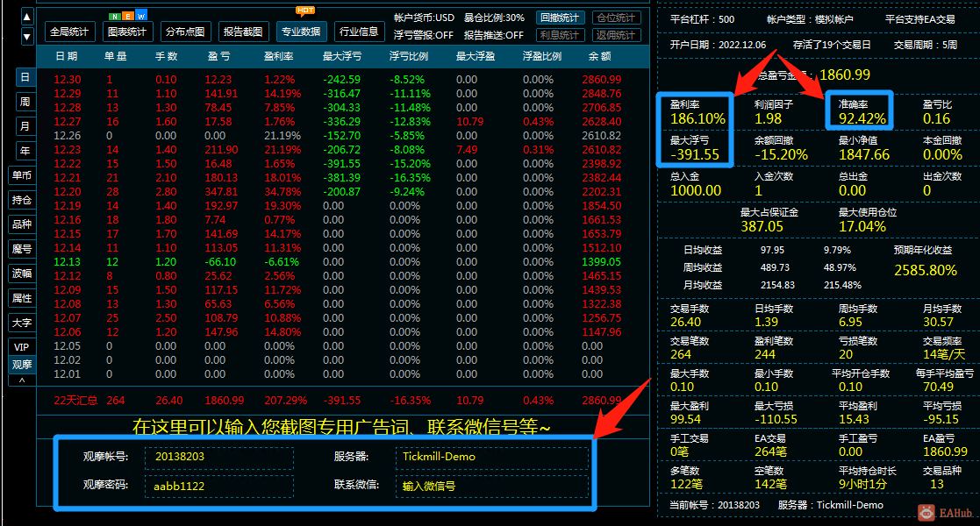Click the 最大浮亏 -391.55 stat
Viewport: 980px width, 526px height.
coord(694,154)
